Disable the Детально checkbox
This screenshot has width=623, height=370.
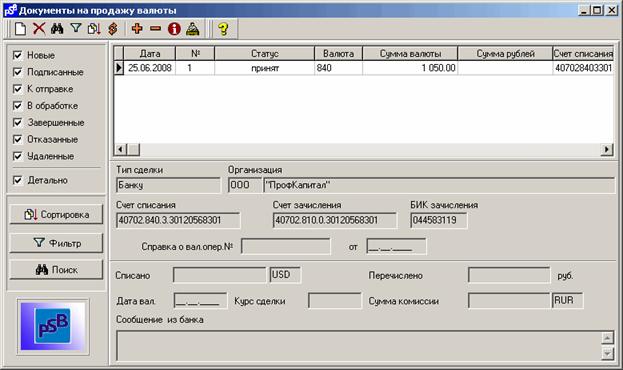[x=17, y=180]
